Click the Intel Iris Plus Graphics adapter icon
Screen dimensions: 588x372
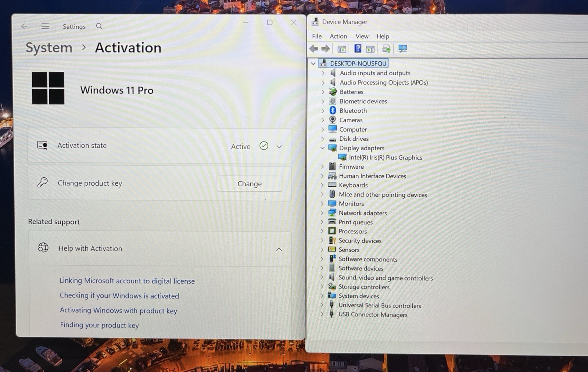point(342,157)
